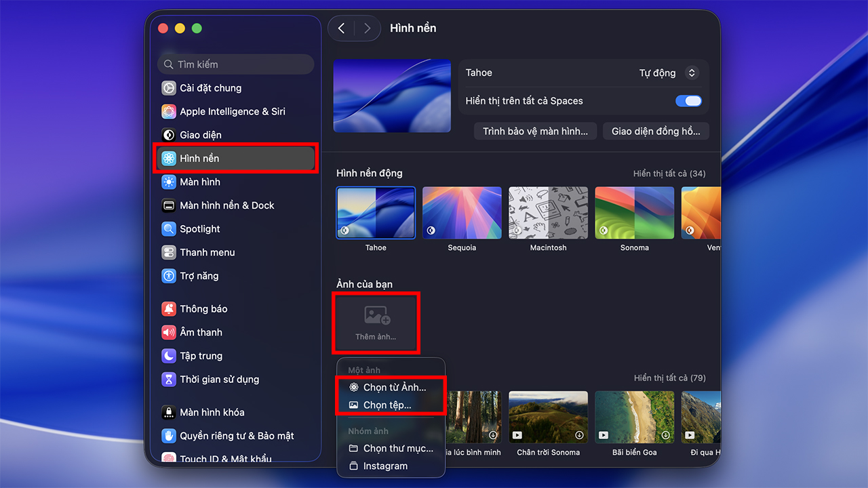
Task: Select Chân trời Sonoma aerial thumbnail
Action: pyautogui.click(x=548, y=417)
